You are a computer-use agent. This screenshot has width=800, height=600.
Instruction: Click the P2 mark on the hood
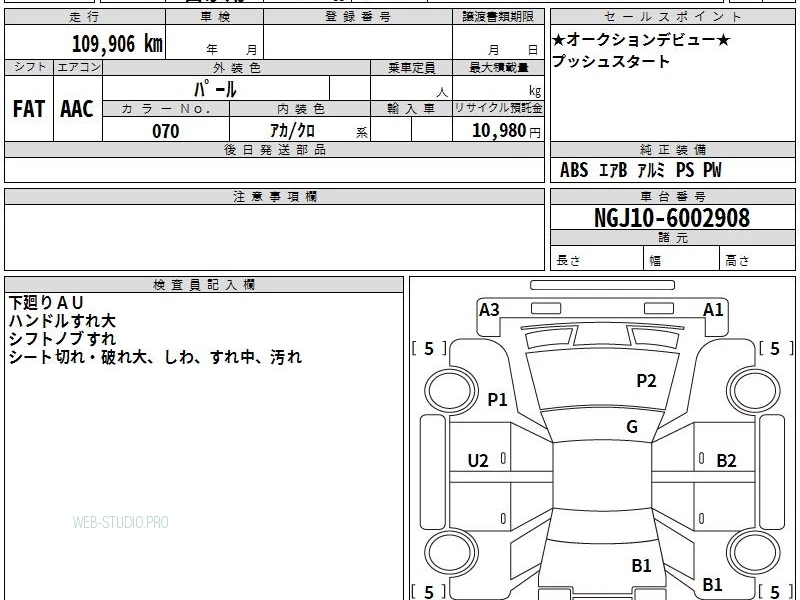(646, 381)
